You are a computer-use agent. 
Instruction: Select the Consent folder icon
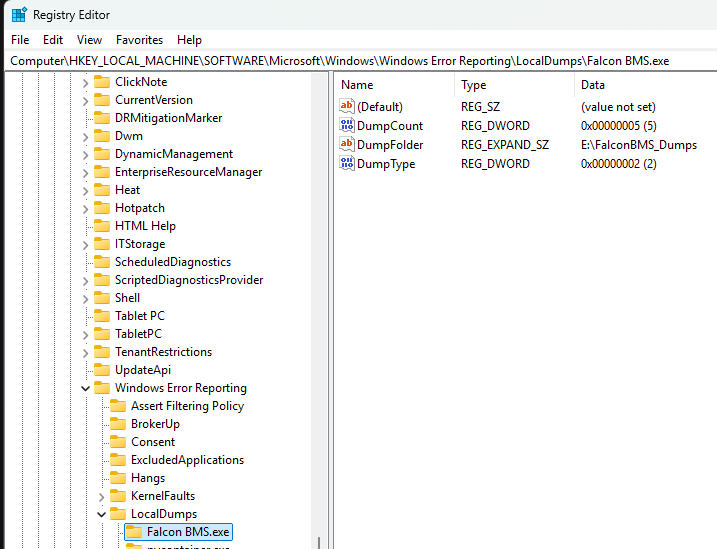[118, 442]
